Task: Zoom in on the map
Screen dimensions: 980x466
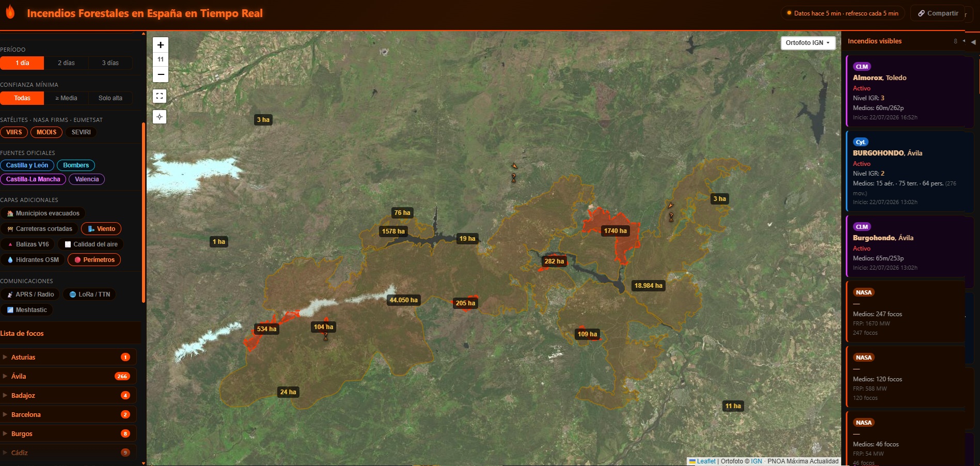Action: [161, 45]
